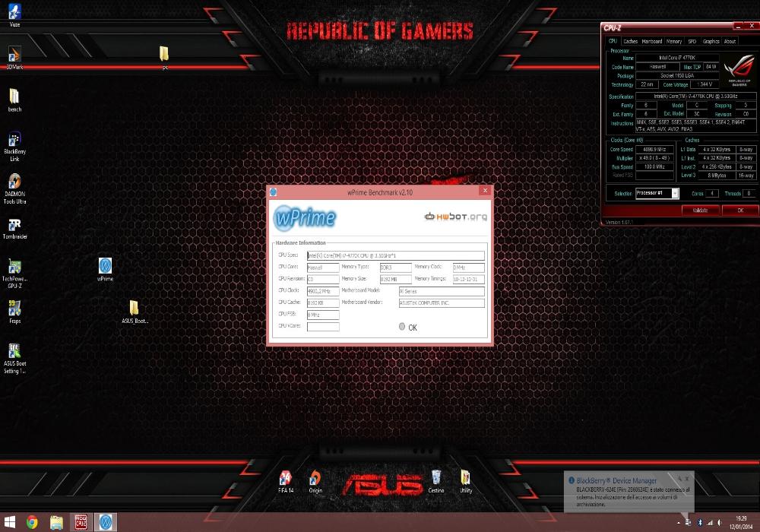Switch to About tab in CPU-Z

pos(730,41)
